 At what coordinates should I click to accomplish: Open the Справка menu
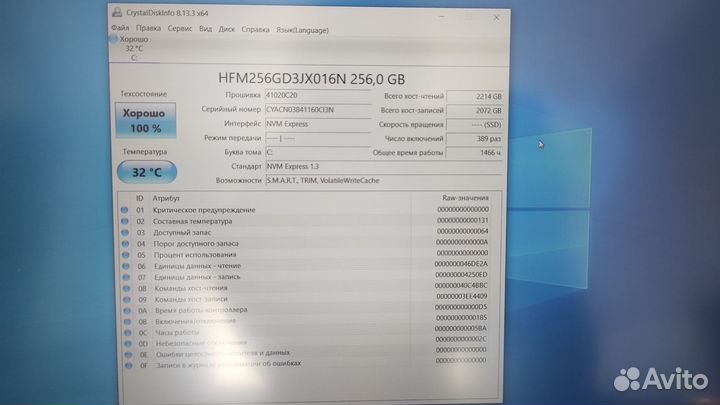(x=255, y=30)
